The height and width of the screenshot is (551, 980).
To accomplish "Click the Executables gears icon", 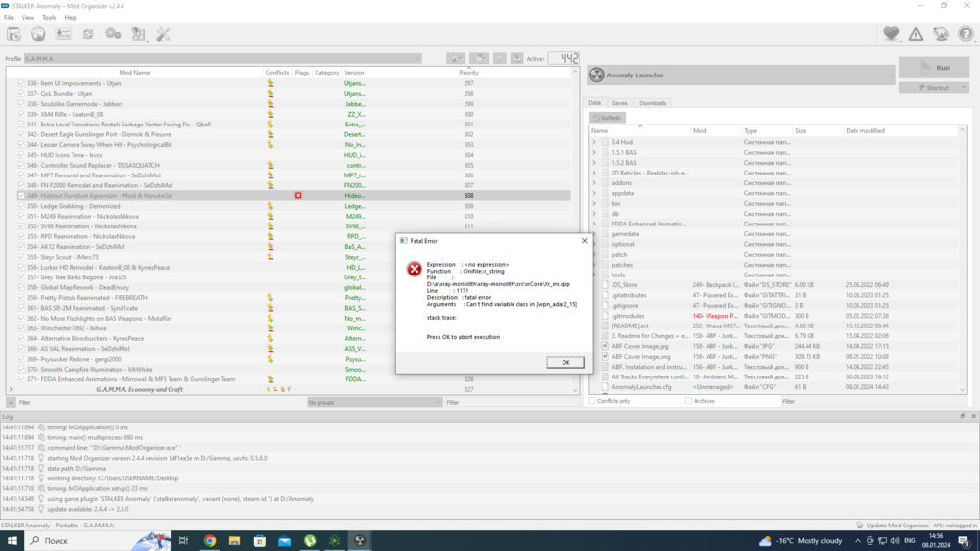I will pyautogui.click(x=113, y=34).
